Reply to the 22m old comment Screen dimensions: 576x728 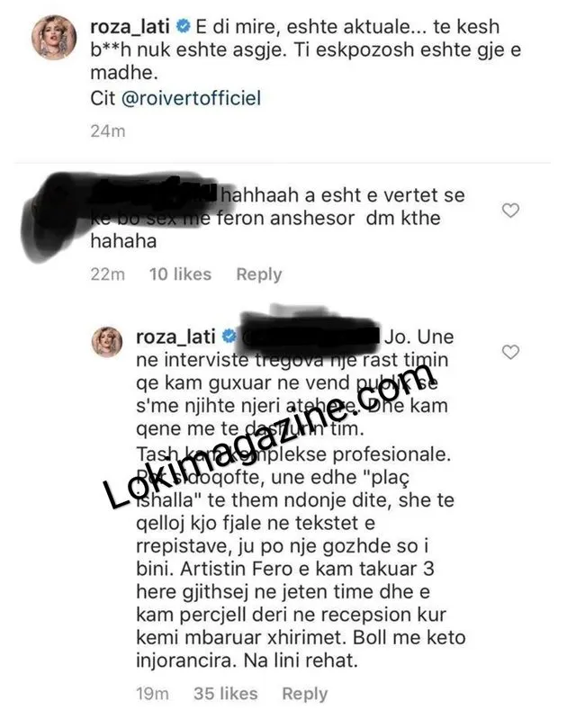click(258, 274)
